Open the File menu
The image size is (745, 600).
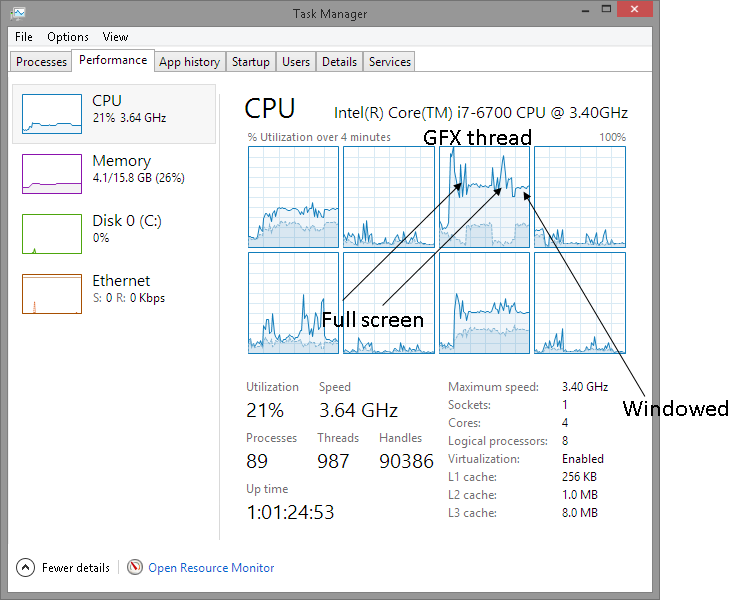tap(24, 37)
